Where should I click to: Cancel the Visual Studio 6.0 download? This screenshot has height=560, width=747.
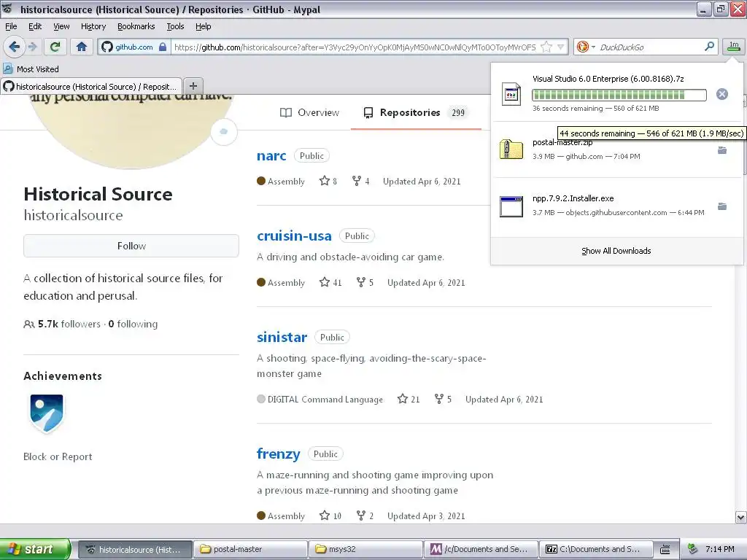tap(721, 94)
